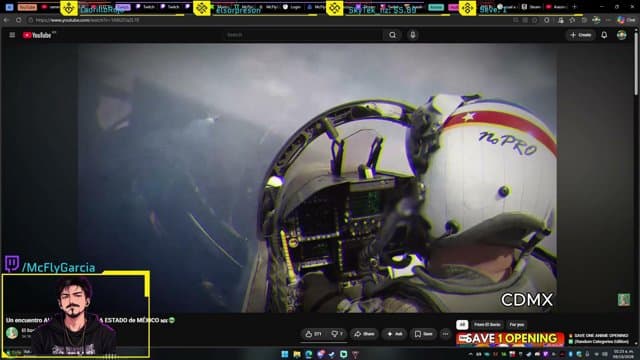Click the video player to pause

(317, 178)
